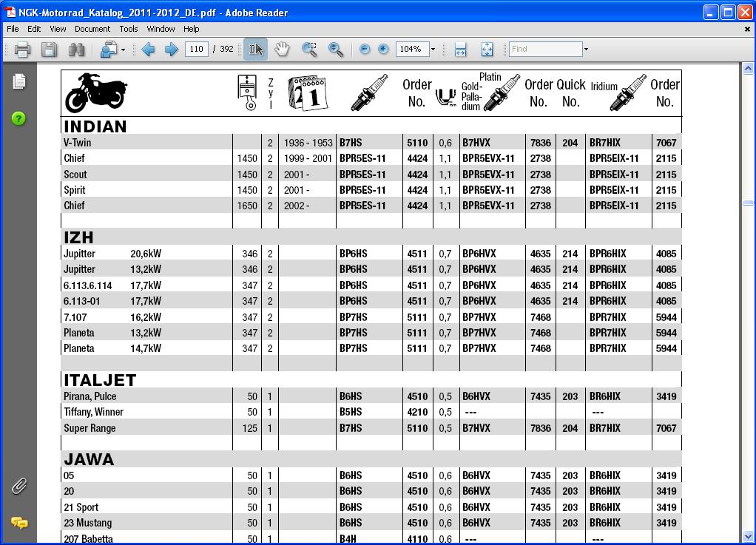This screenshot has width=756, height=545.
Task: Click Pirana, Pulce model name
Action: click(90, 396)
